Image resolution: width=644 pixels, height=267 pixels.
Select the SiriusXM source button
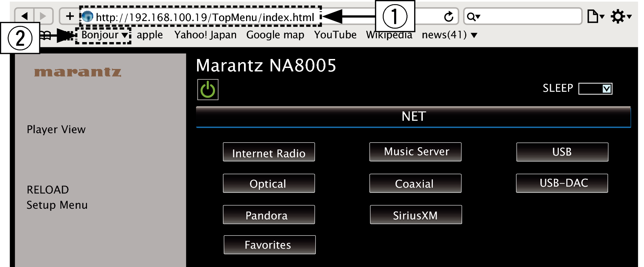pos(416,215)
